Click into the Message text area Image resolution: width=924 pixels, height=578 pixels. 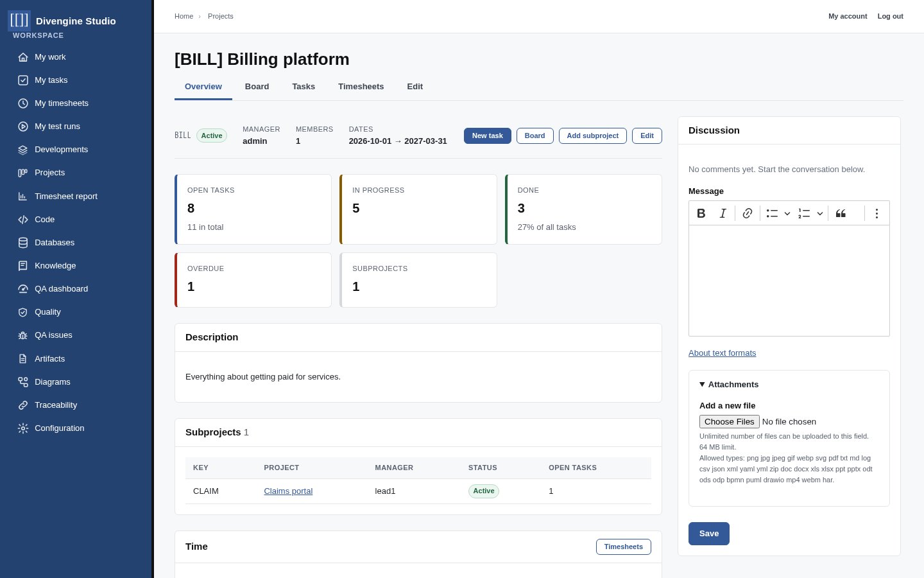click(789, 281)
